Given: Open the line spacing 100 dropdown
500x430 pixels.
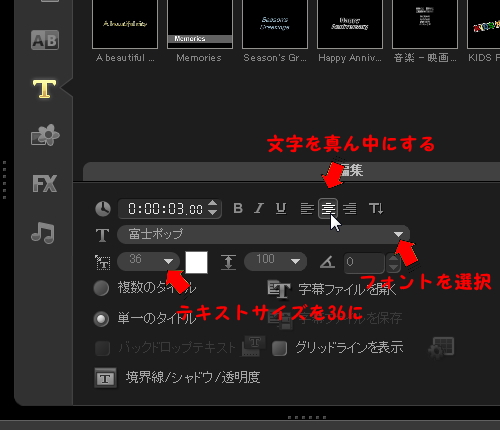Looking at the screenshot, I should [x=295, y=261].
